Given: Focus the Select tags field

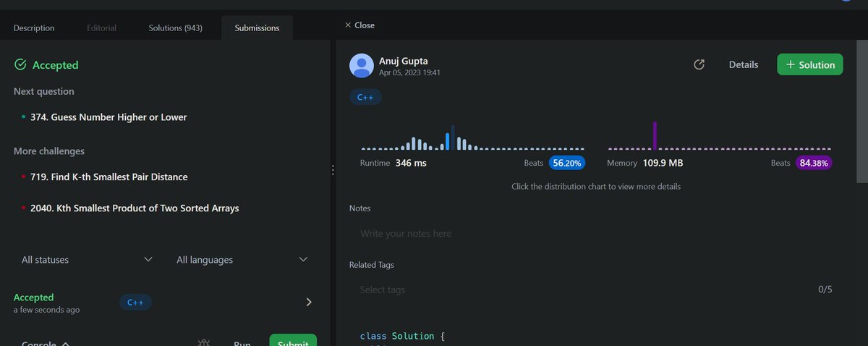Looking at the screenshot, I should tap(579, 290).
